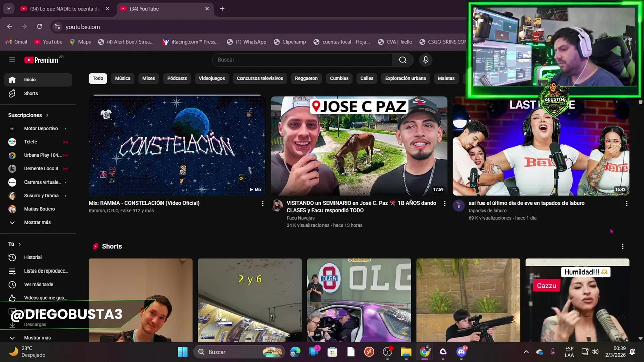The image size is (644, 362).
Task: Open Microsoft Edge from the taskbar
Action: click(x=295, y=352)
